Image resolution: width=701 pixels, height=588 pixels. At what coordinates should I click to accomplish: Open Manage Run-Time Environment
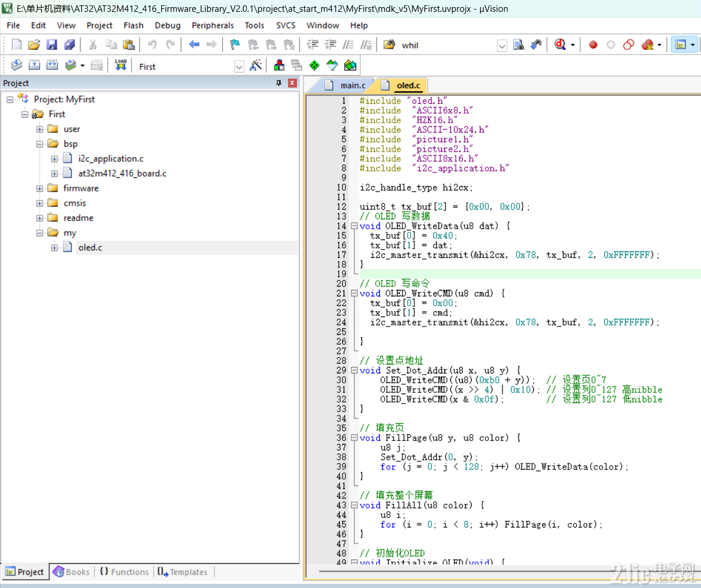(x=314, y=66)
